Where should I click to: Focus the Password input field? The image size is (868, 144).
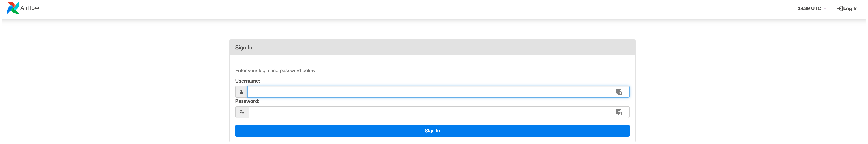click(439, 112)
